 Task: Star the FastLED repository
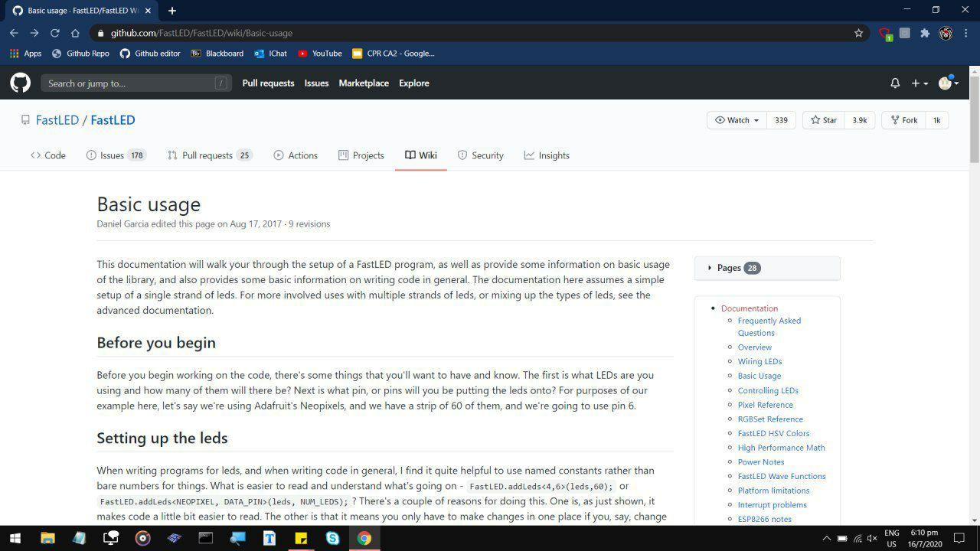tap(823, 120)
